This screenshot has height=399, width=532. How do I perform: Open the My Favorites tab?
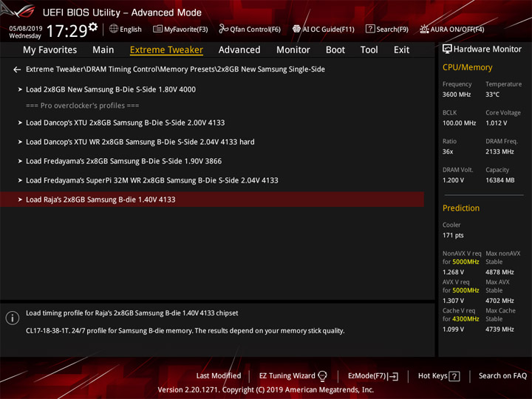(50, 50)
